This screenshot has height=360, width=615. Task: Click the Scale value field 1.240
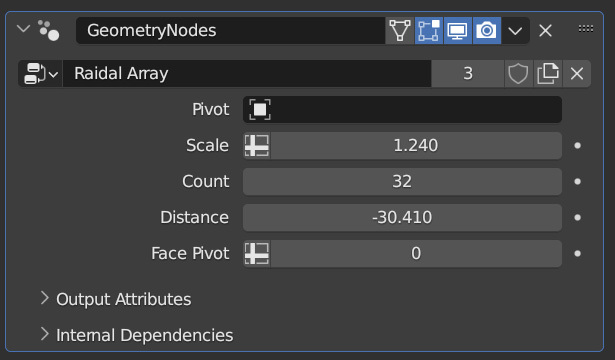[x=416, y=145]
